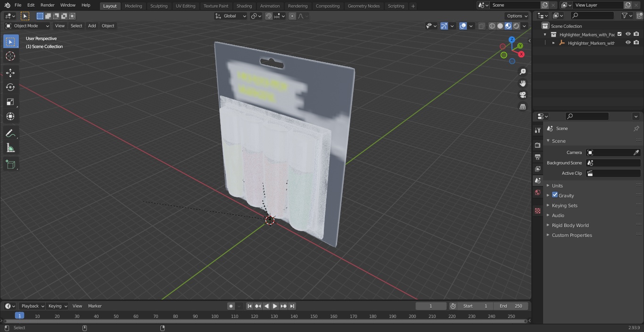This screenshot has width=644, height=332.
Task: Activate the Cursor tool
Action: point(10,56)
